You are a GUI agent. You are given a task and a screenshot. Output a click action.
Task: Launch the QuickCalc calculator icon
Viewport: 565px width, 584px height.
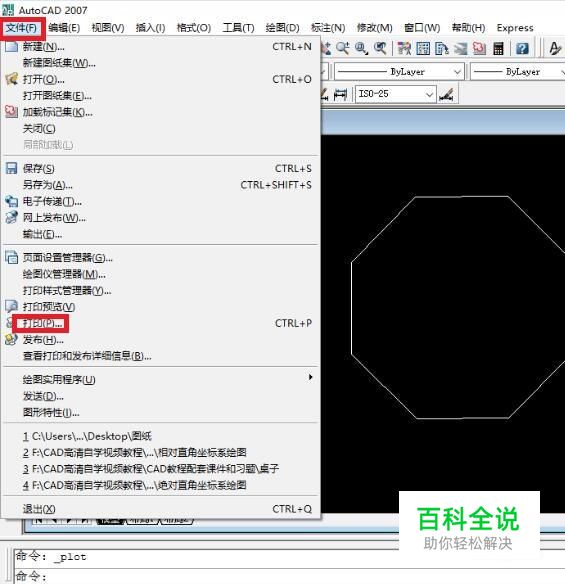498,48
